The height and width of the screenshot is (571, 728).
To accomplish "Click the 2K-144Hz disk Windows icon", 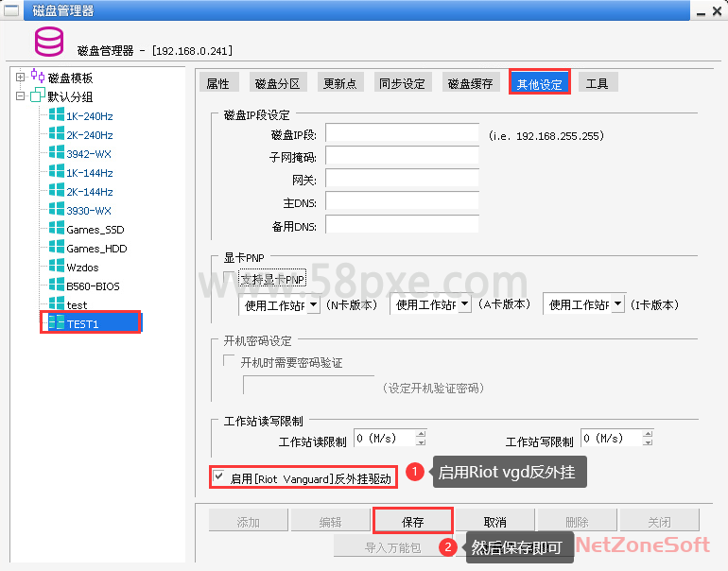I will click(x=57, y=191).
